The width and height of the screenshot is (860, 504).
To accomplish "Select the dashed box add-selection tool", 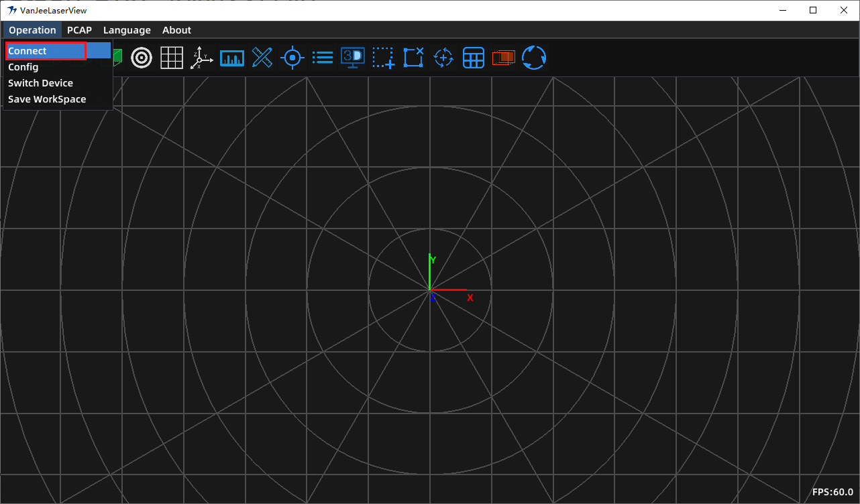I will click(383, 58).
